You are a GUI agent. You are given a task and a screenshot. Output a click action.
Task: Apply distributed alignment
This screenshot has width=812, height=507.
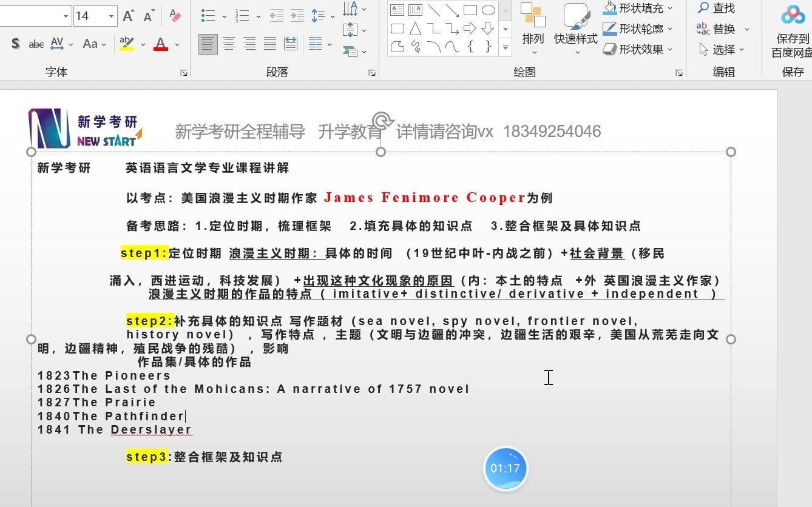[291, 44]
